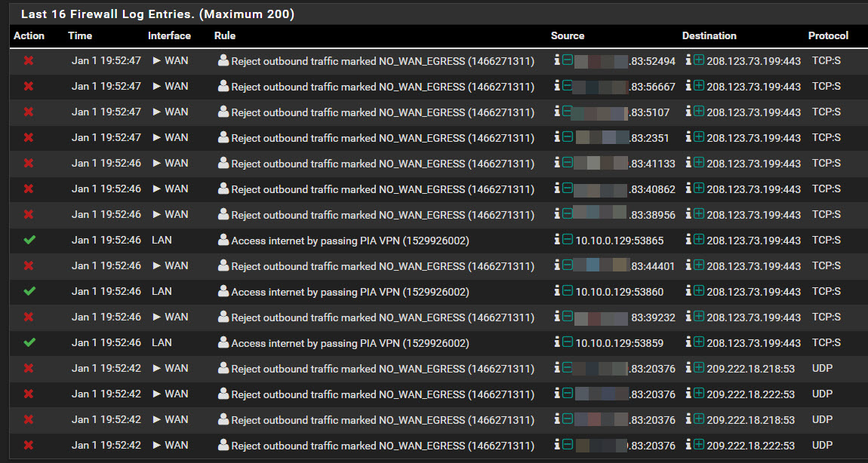Click the red X action icon for source port 52494
Screen dimensions: 868x463
(x=29, y=61)
